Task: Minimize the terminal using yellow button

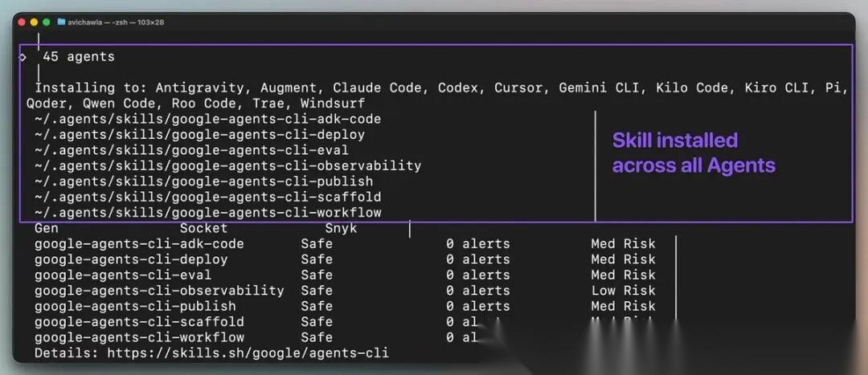Action: 34,22
